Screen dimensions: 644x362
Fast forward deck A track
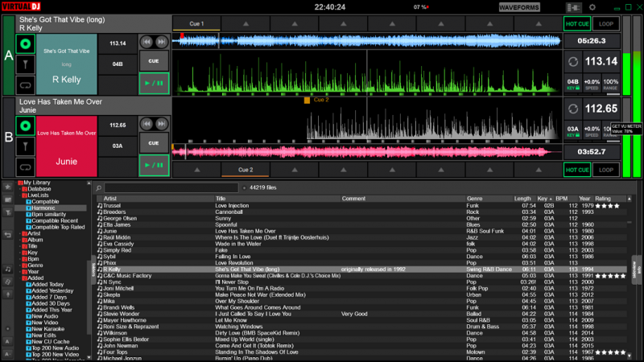coord(162,42)
